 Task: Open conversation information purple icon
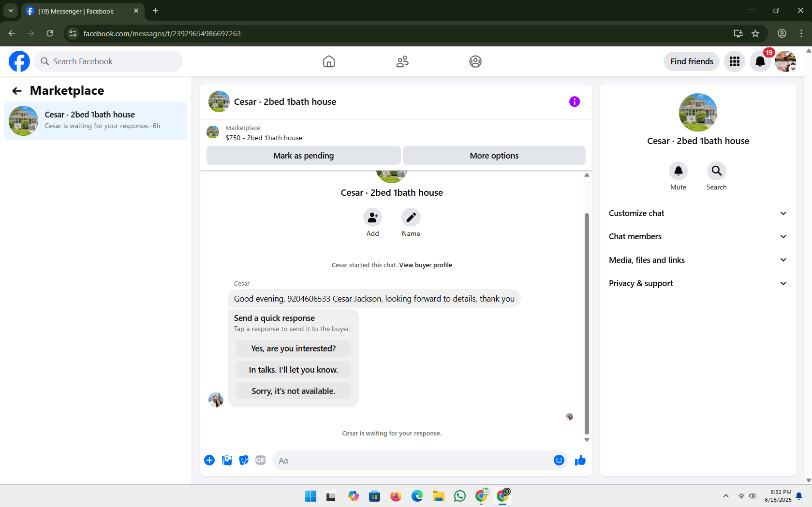(x=575, y=101)
